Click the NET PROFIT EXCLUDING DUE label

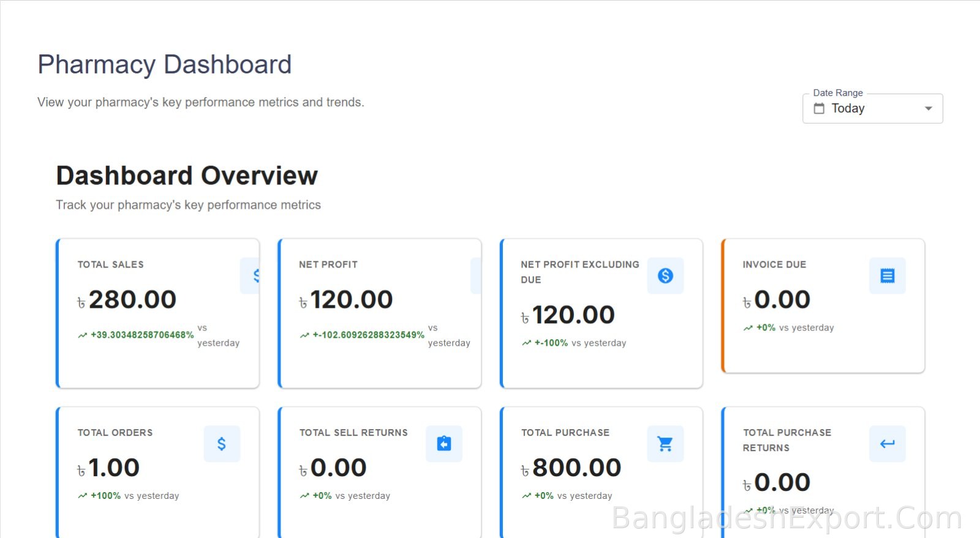click(579, 272)
